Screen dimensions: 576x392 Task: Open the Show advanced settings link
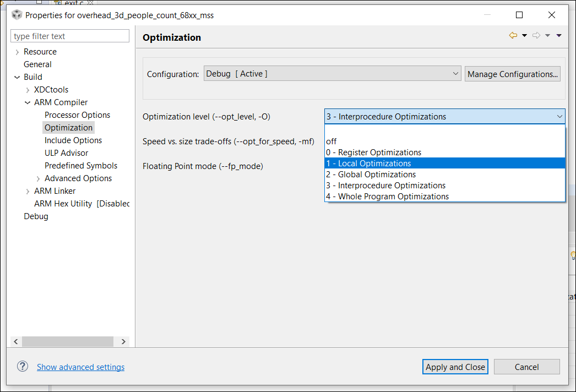point(80,367)
